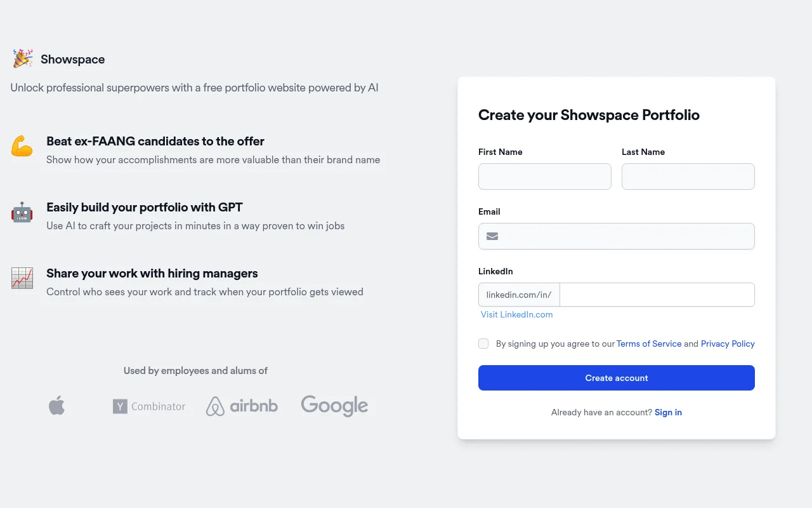This screenshot has width=812, height=508.
Task: Click the Showspace party popper logo icon
Action: pyautogui.click(x=23, y=58)
